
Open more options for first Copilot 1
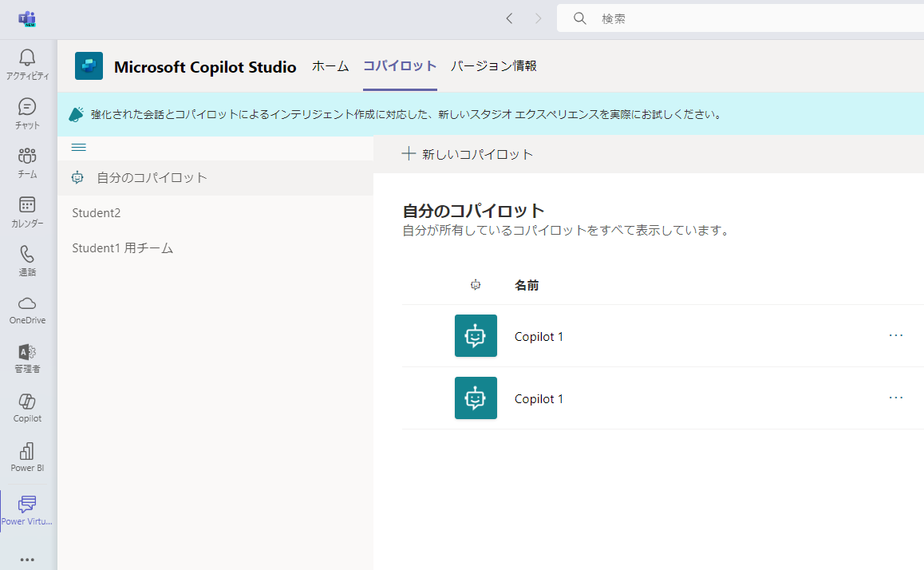point(896,335)
